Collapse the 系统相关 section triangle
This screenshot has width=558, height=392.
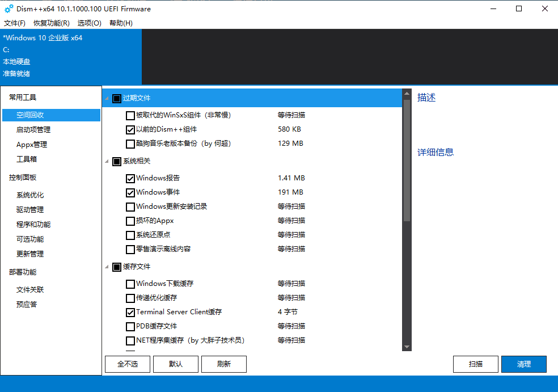[x=106, y=161]
